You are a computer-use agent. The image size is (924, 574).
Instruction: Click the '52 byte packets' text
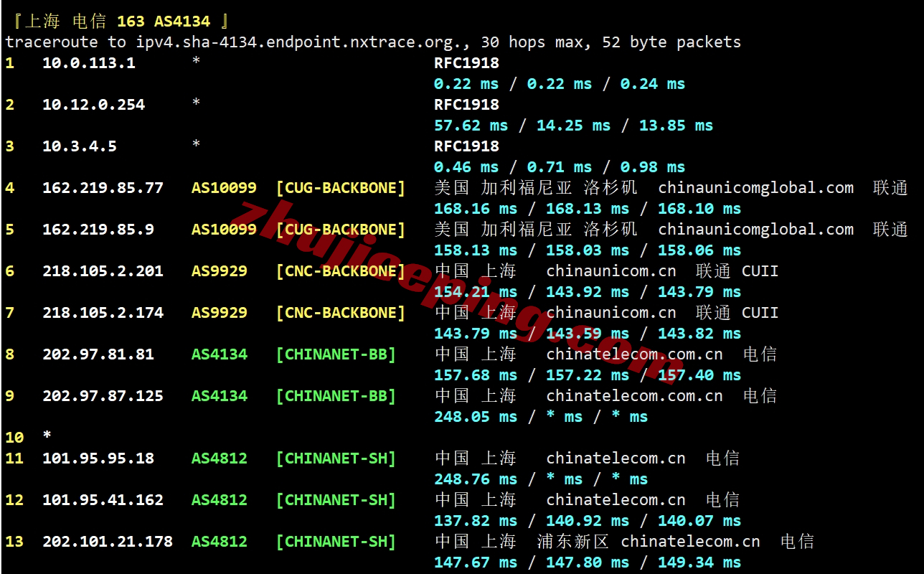point(671,42)
